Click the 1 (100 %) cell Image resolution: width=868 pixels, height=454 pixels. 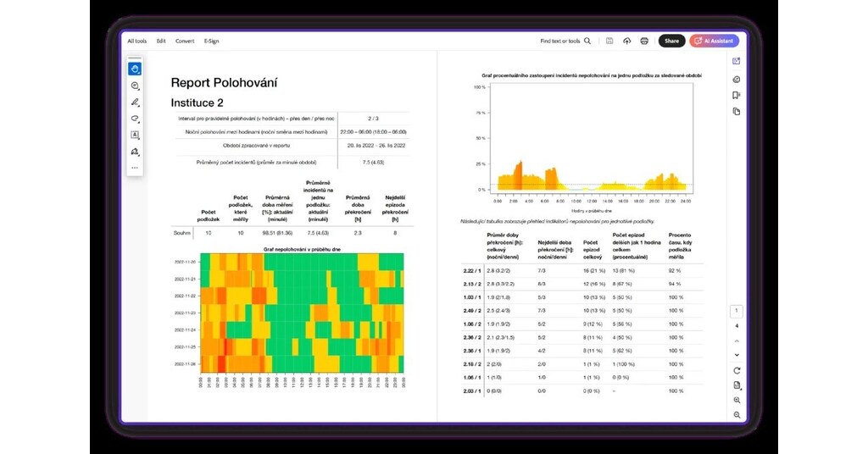624,364
